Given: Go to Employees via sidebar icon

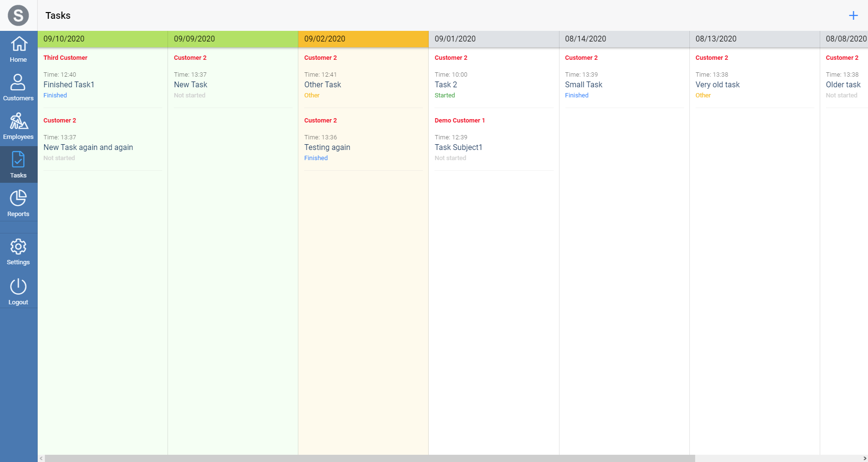Looking at the screenshot, I should pyautogui.click(x=18, y=121).
